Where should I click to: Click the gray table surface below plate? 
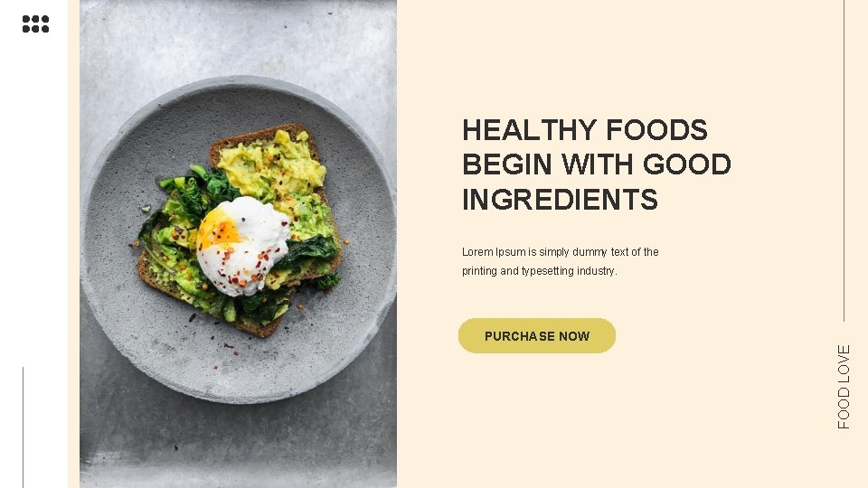[238, 443]
